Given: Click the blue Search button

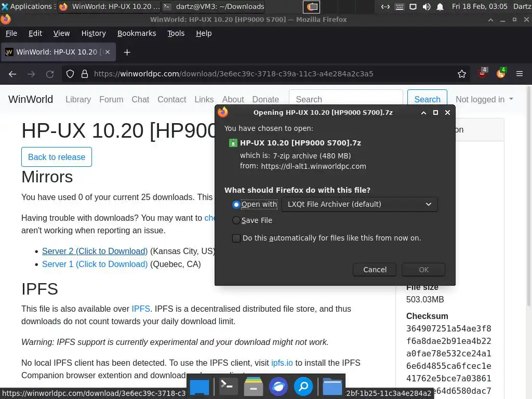Looking at the screenshot, I should 427,99.
